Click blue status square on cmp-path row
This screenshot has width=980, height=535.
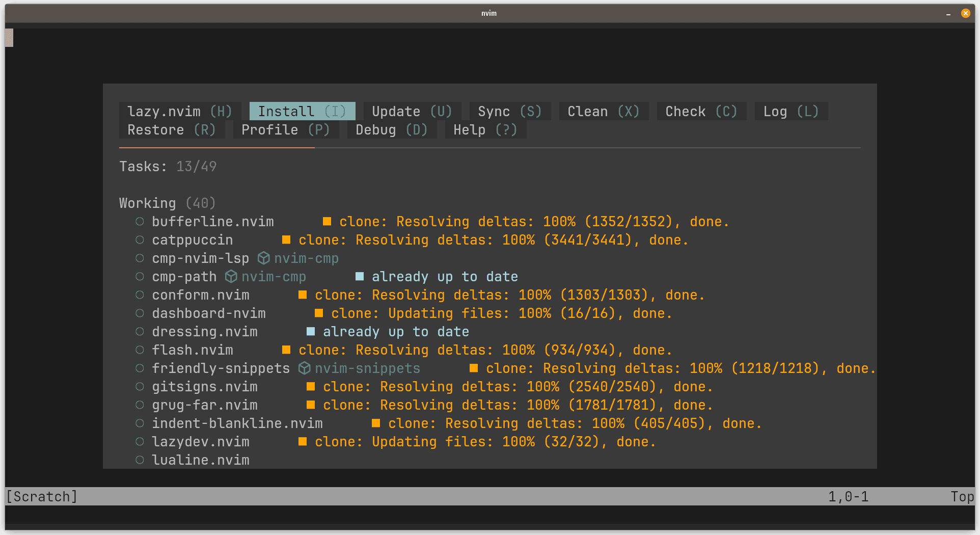[360, 276]
